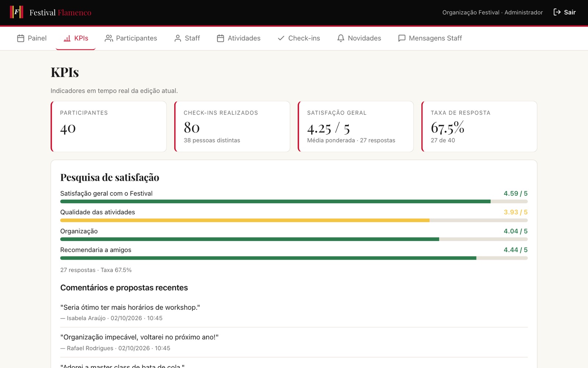Open the Mensagens Staff tab
Image resolution: width=588 pixels, height=368 pixels.
pyautogui.click(x=430, y=38)
